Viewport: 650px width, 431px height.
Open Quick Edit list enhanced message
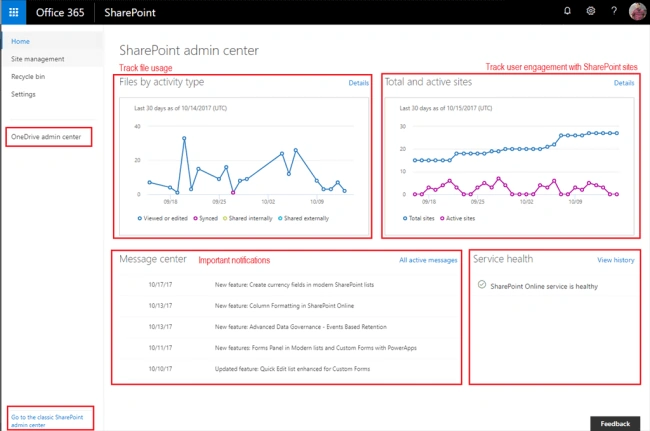(x=292, y=369)
